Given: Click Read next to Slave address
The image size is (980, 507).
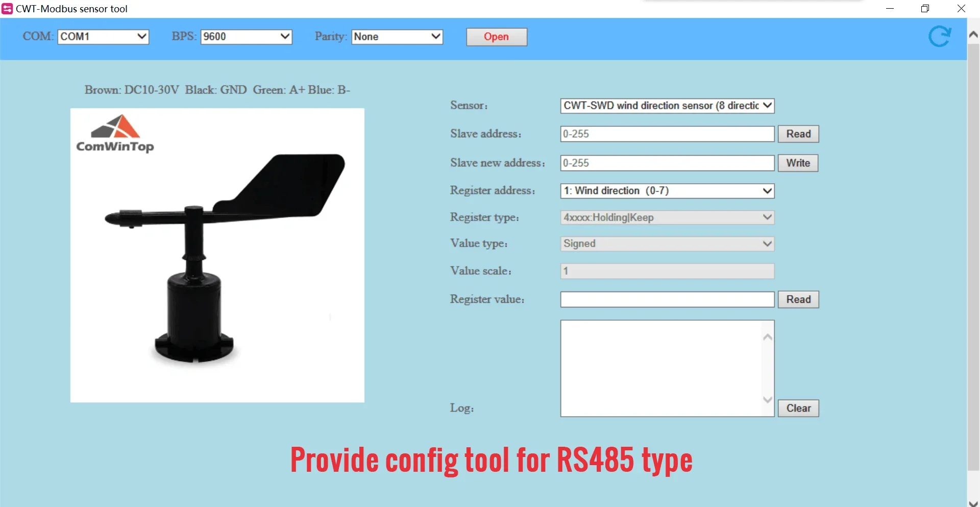Looking at the screenshot, I should [798, 134].
